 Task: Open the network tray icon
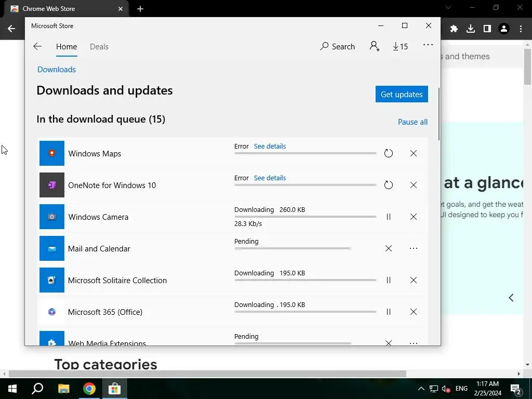[x=434, y=389]
